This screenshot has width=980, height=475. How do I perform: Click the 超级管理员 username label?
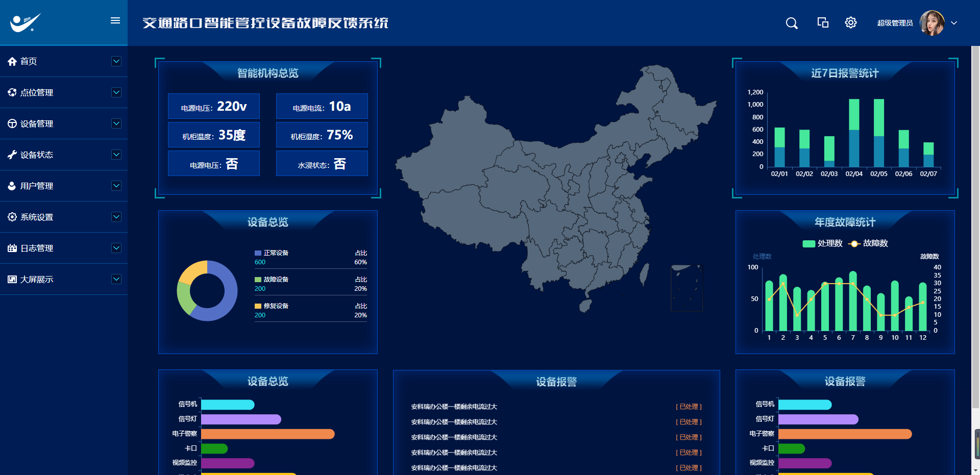tap(895, 23)
